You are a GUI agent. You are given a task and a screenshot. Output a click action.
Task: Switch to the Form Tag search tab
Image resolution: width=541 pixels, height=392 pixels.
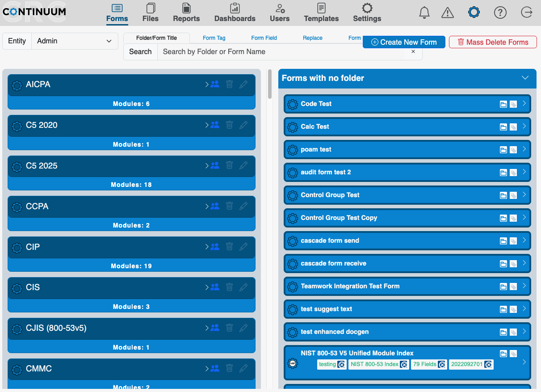214,38
